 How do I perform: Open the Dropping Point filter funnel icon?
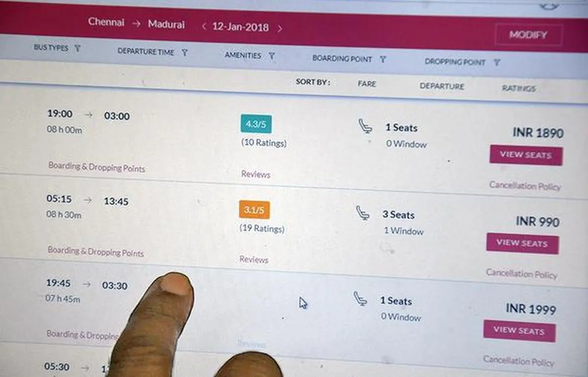point(497,63)
